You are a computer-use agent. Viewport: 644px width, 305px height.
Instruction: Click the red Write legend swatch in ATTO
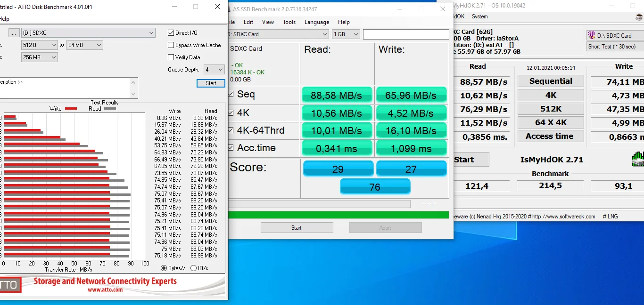point(71,109)
